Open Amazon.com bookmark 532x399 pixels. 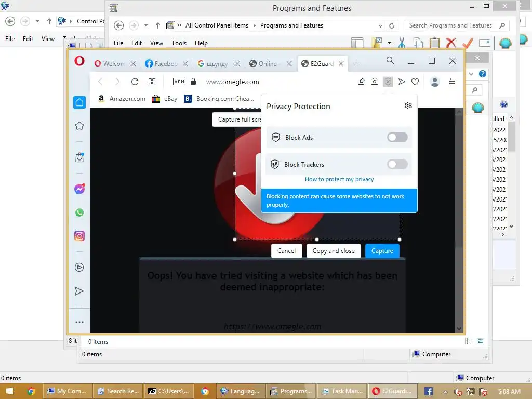click(x=122, y=99)
